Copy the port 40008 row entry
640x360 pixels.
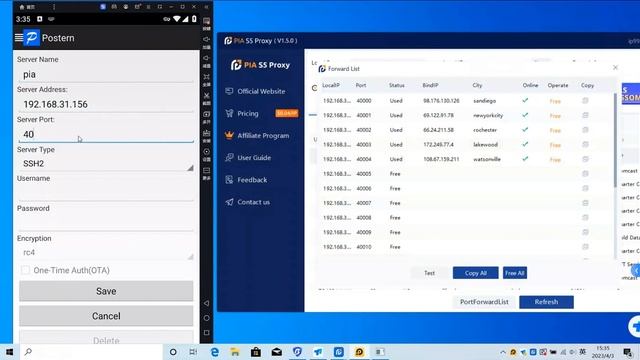click(585, 218)
